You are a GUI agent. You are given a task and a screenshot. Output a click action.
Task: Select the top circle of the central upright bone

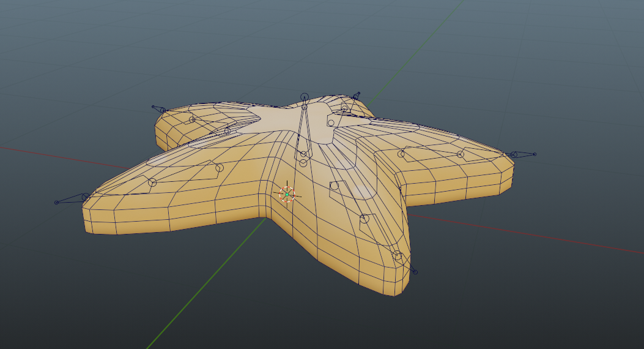point(305,97)
